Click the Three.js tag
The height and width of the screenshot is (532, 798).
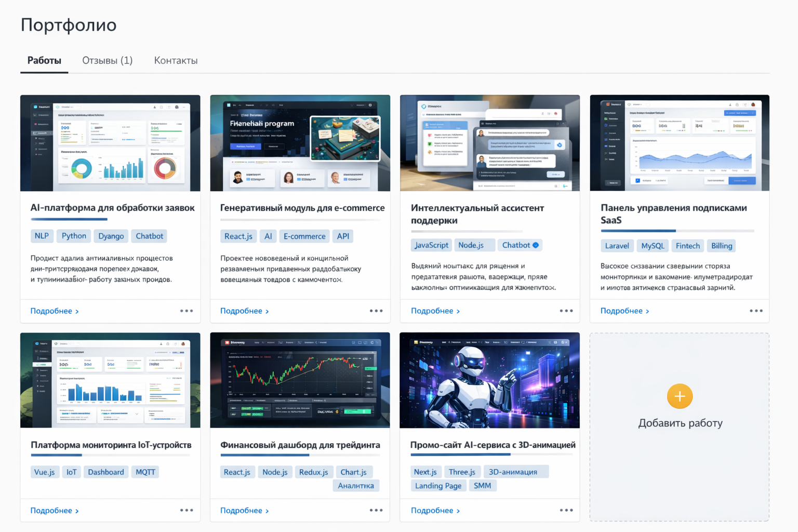(462, 472)
